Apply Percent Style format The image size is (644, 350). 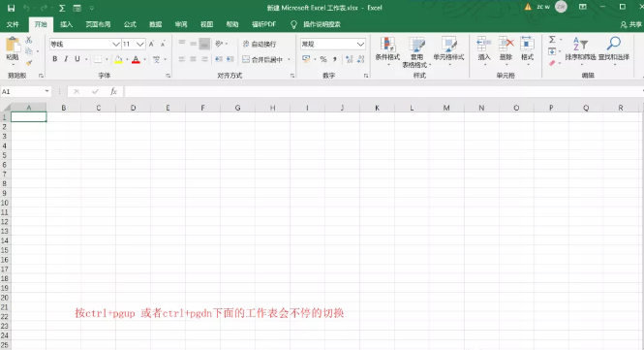click(x=323, y=59)
